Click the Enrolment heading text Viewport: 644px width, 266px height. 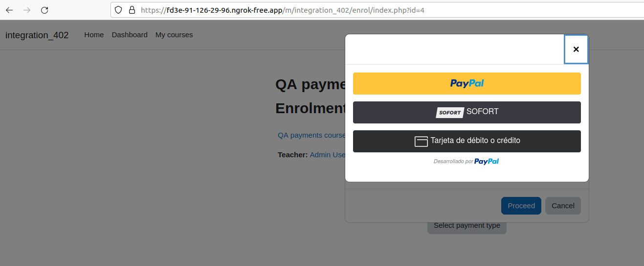pos(310,108)
